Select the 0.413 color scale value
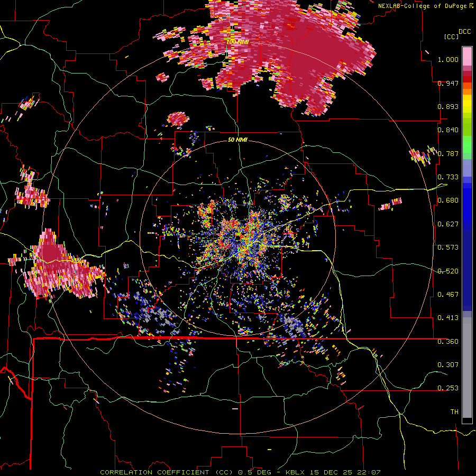Viewport: 476px width, 476px height. point(448,318)
